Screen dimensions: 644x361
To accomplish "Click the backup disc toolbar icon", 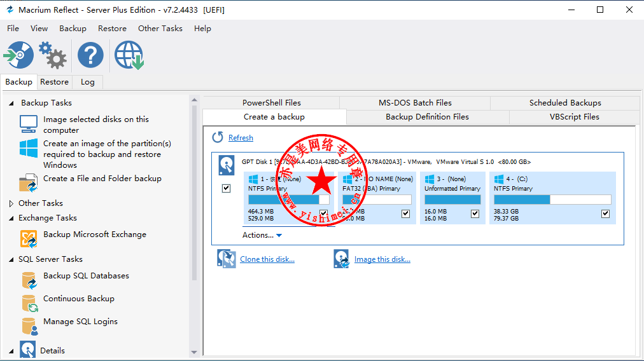I will coord(18,55).
